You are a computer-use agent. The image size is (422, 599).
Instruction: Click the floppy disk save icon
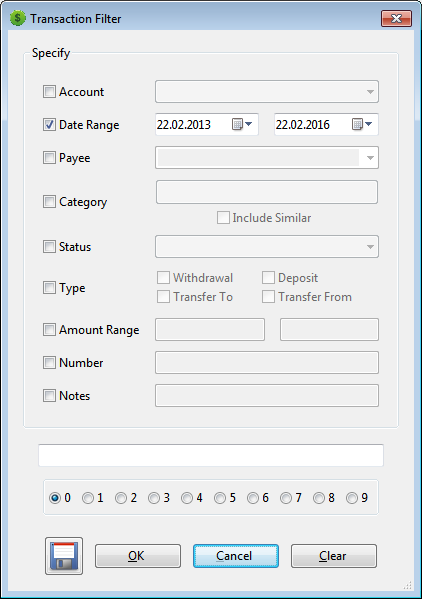tap(64, 556)
